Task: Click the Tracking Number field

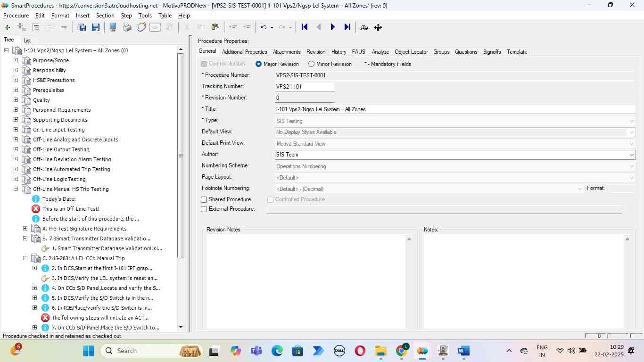Action: pyautogui.click(x=305, y=87)
